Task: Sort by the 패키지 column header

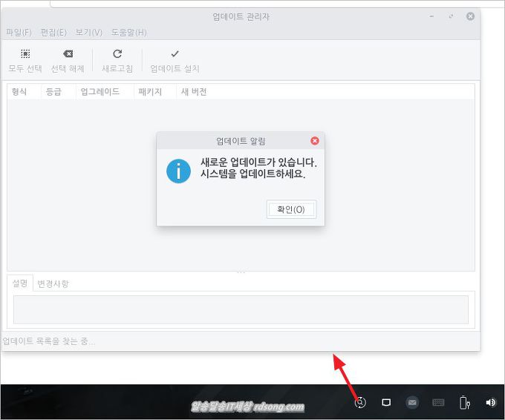Action: [150, 92]
